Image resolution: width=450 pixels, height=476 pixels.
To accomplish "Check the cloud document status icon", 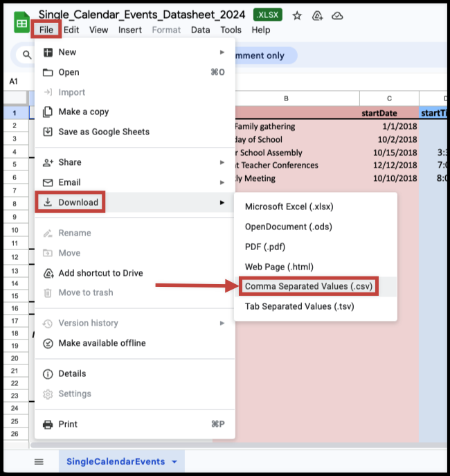I will click(x=338, y=15).
